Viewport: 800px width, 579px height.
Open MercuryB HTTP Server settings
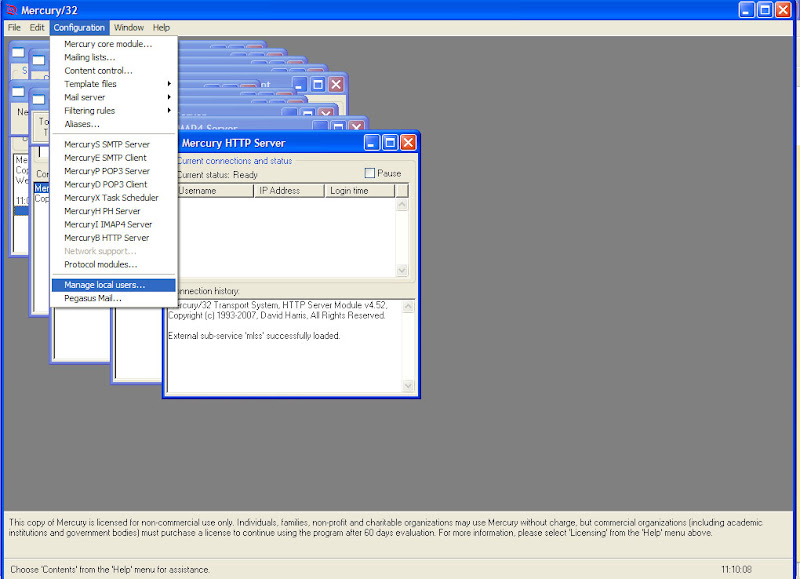point(113,238)
